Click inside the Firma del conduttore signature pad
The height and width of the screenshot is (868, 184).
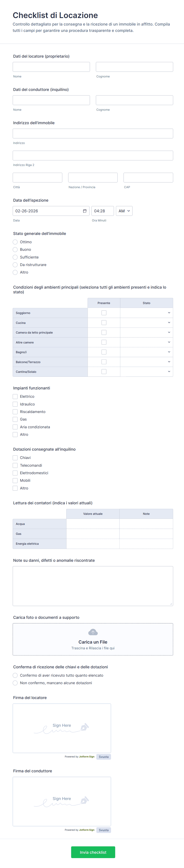point(62,801)
